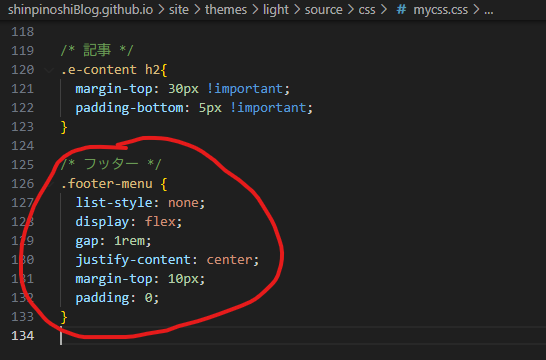Open shinpinoshiBlog.github.io breadcrumb segment
The width and height of the screenshot is (546, 360).
coord(80,10)
